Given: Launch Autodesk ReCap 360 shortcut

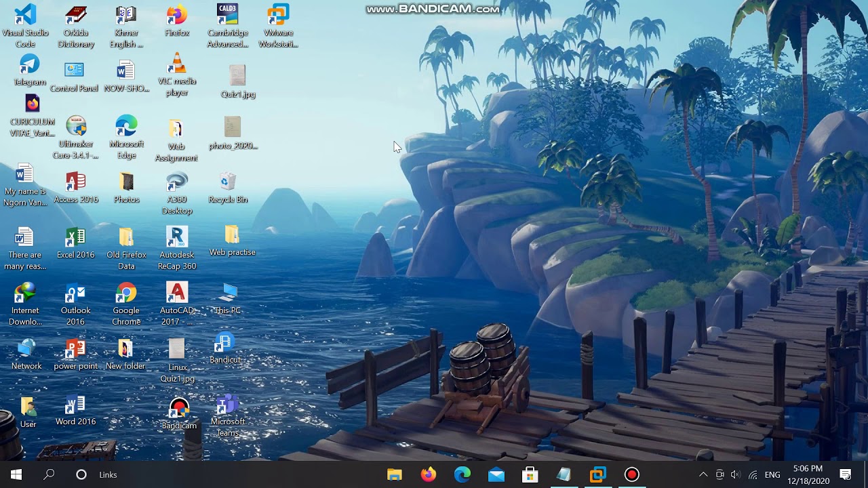Looking at the screenshot, I should pos(177,249).
